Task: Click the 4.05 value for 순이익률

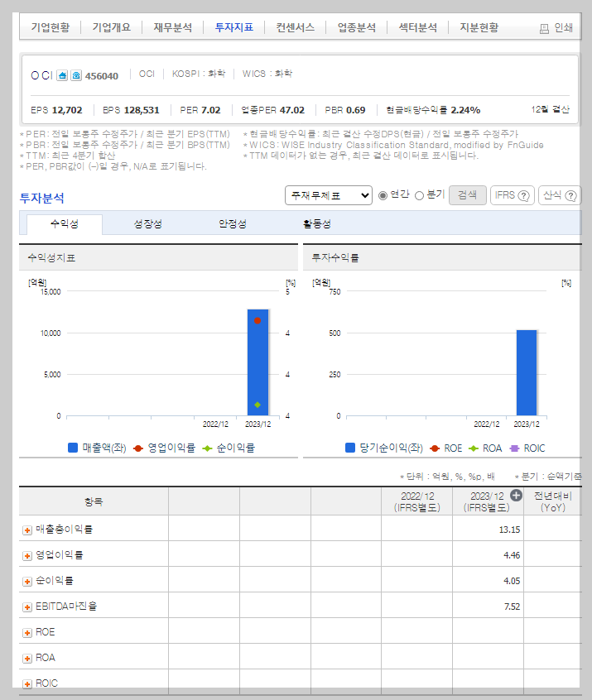Action: [512, 581]
